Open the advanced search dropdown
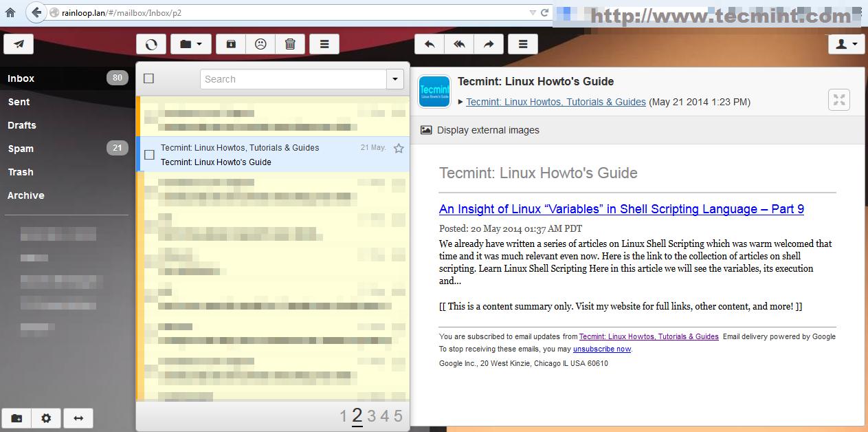868x432 pixels. pos(395,79)
